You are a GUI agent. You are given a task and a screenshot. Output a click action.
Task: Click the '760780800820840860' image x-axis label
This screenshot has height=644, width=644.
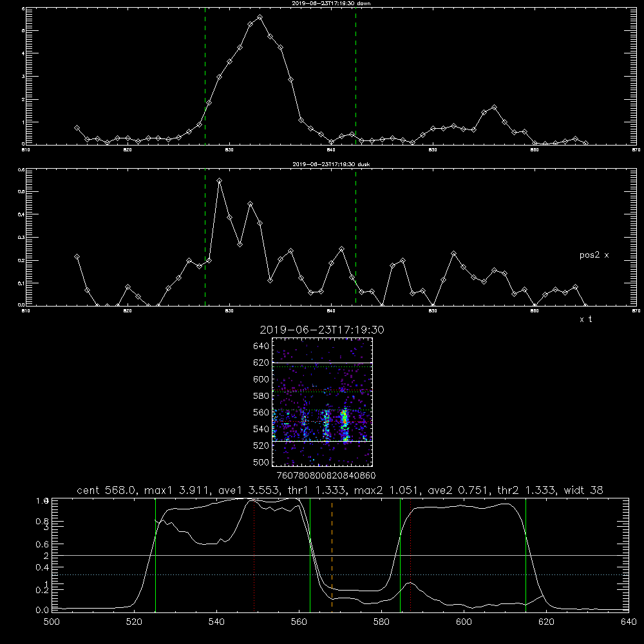pyautogui.click(x=326, y=476)
